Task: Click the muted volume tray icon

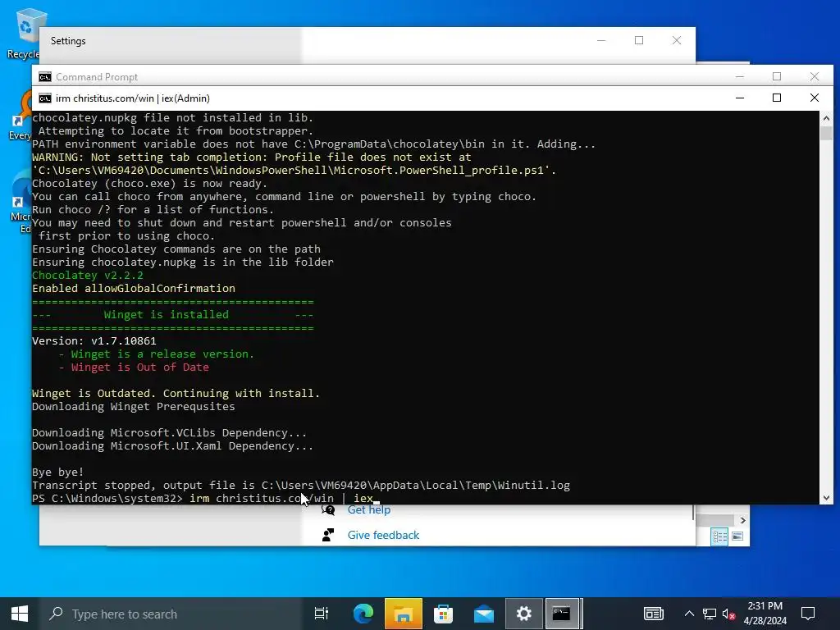Action: (728, 614)
